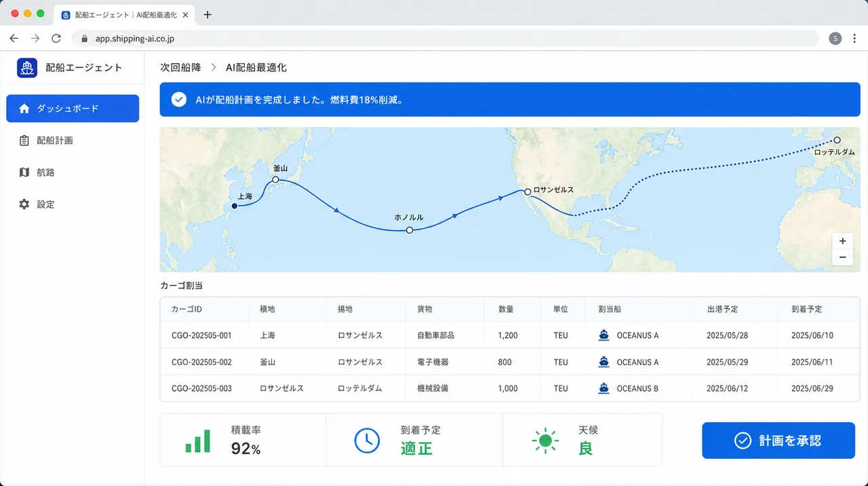Select cargo row CGO-202505-001

(x=510, y=335)
